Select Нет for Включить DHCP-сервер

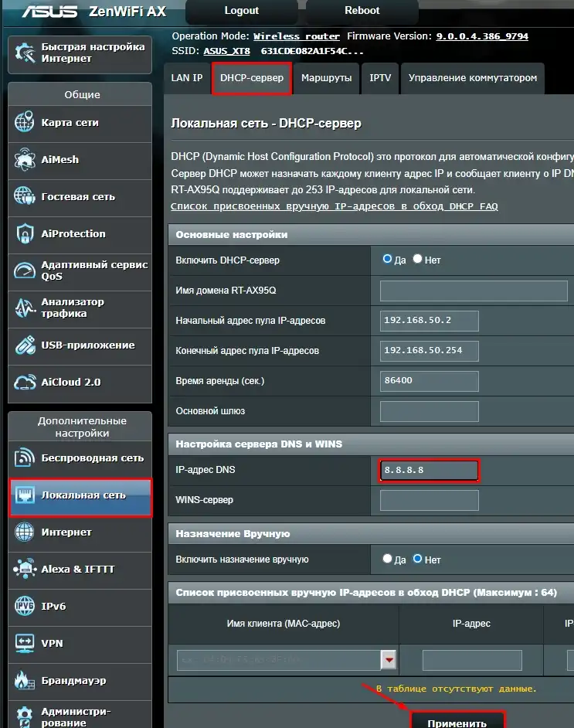[x=417, y=259]
